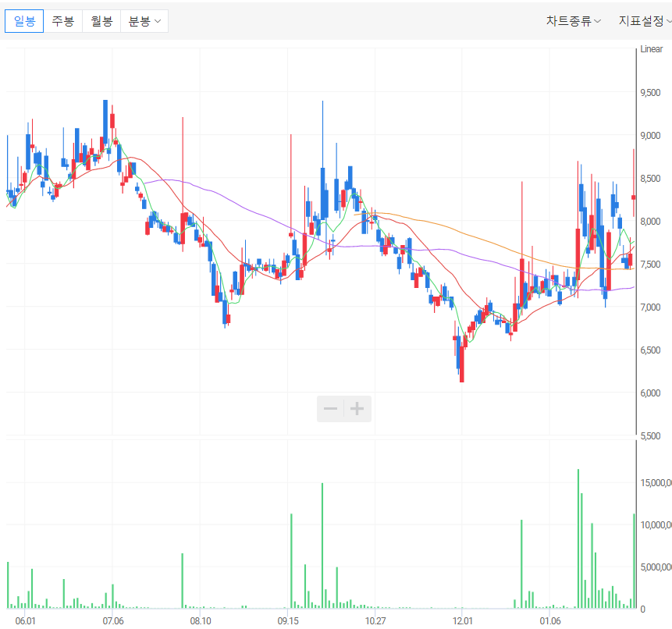Switch to the 월봉 monthly chart tab
This screenshot has height=629, width=672.
(101, 21)
